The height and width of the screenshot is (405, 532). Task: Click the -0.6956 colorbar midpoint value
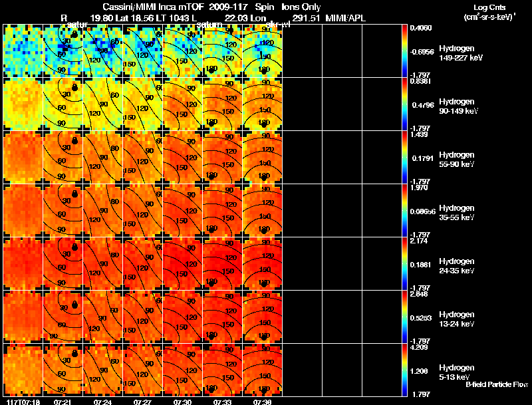point(422,52)
